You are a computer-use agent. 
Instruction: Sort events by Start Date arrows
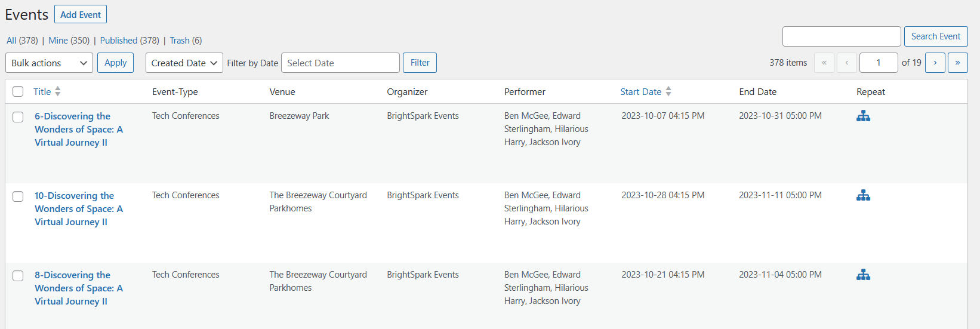pyautogui.click(x=668, y=91)
